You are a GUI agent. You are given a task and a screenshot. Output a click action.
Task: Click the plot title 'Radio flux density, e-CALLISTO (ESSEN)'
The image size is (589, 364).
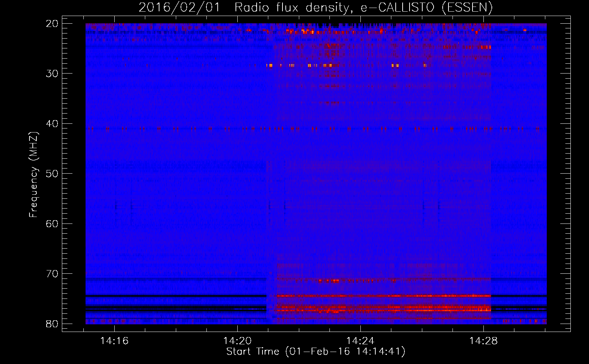coord(363,8)
